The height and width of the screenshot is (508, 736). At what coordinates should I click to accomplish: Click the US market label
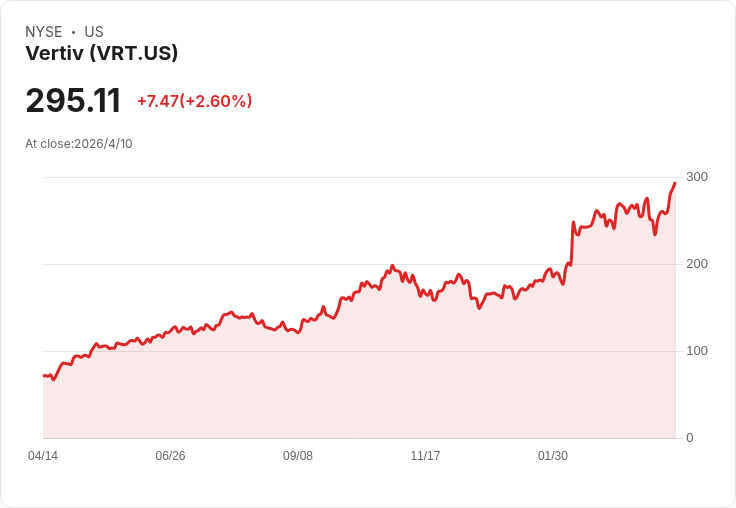(93, 32)
